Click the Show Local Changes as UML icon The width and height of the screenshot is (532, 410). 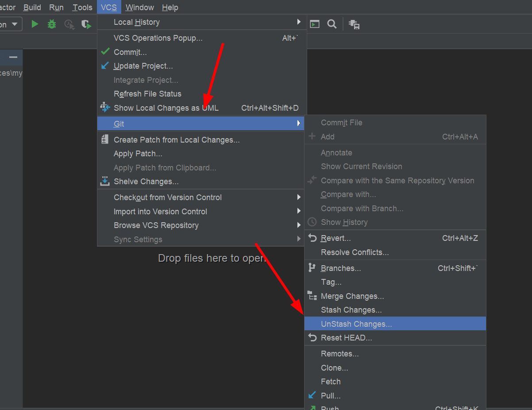tap(105, 107)
